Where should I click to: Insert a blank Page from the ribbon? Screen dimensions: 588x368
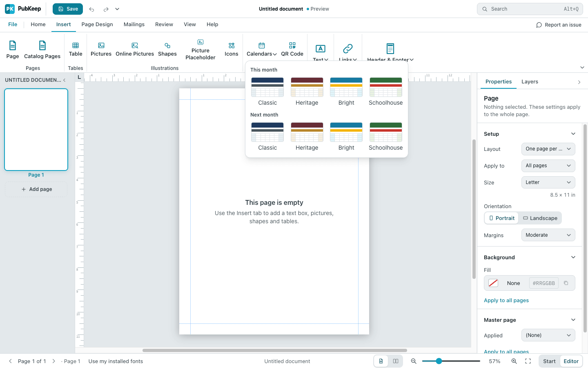pos(13,50)
